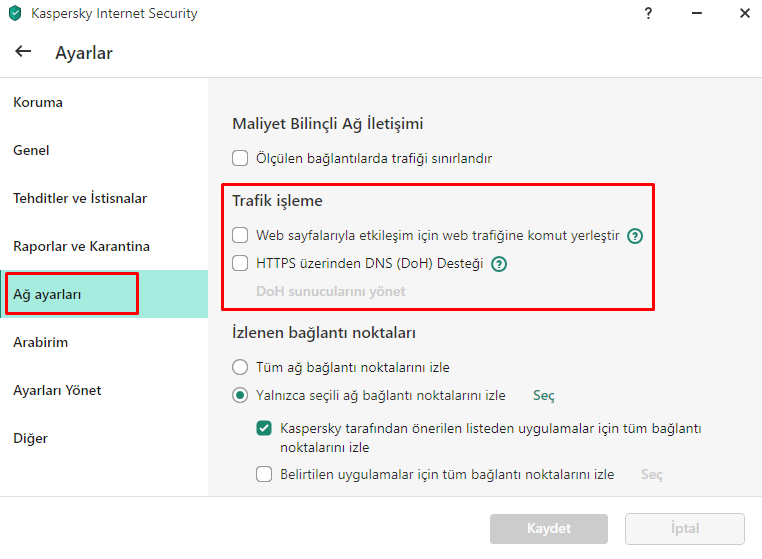Screen dimensions: 762x559
Task: Check Belirtilen uygulamalar için tüm bağlantı noktalarını izle
Action: (264, 474)
